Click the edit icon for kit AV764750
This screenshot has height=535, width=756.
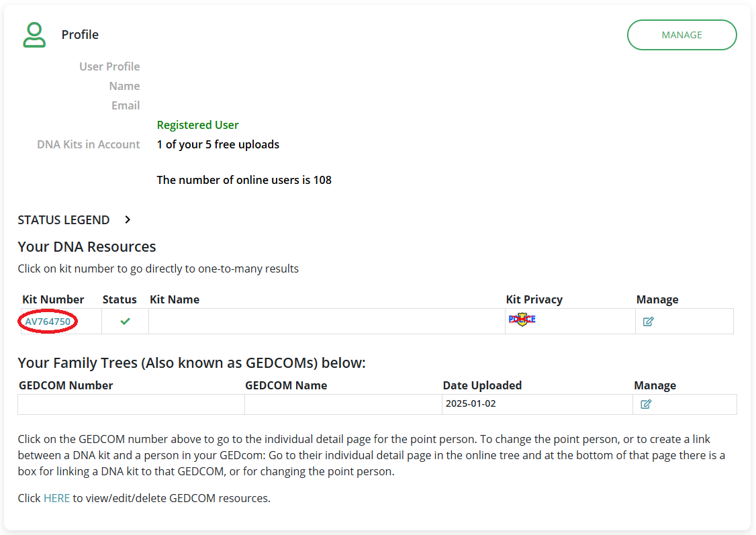point(648,322)
